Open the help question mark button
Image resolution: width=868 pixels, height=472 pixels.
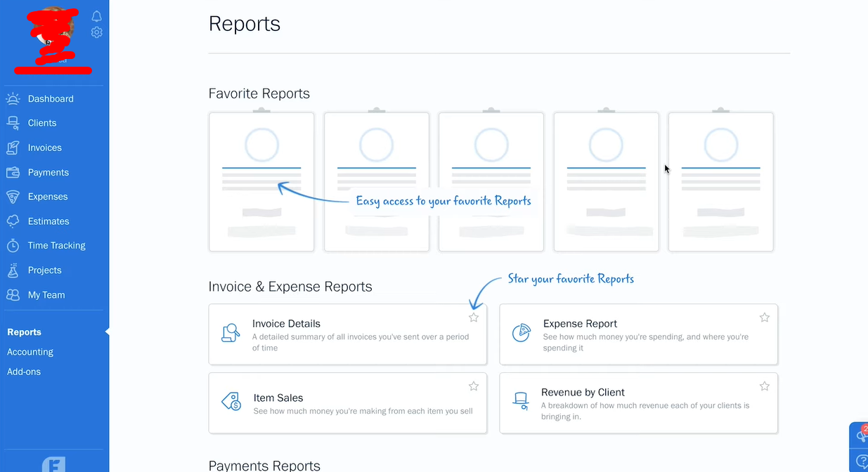[x=862, y=461]
